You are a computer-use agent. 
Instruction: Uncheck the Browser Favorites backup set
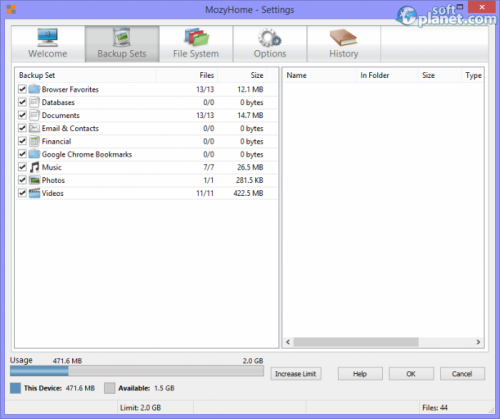click(22, 89)
